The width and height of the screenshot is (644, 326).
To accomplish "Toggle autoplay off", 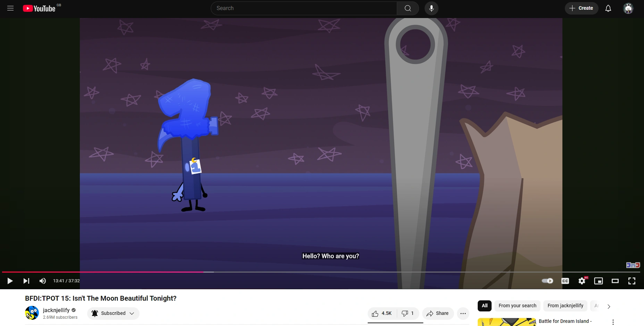I will (x=547, y=281).
